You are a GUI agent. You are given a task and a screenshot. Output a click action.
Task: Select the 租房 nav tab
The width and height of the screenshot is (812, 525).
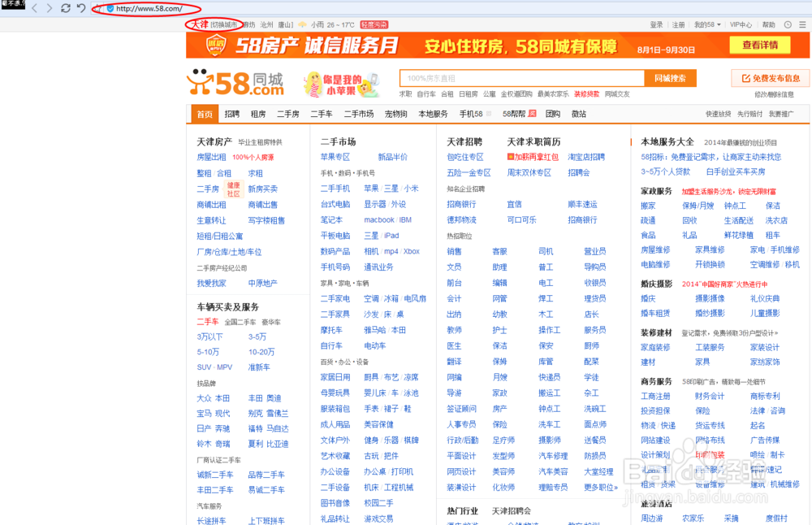click(x=258, y=114)
